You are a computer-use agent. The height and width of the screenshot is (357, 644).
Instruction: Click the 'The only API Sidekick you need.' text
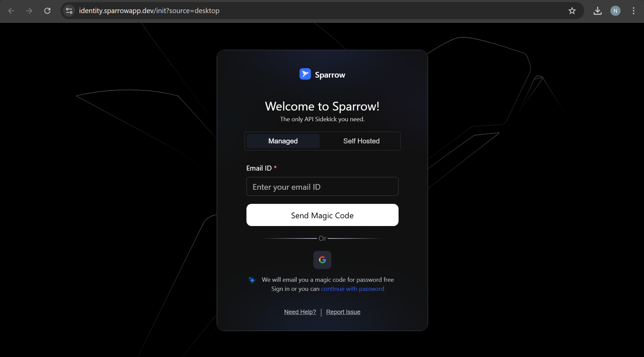pos(322,119)
